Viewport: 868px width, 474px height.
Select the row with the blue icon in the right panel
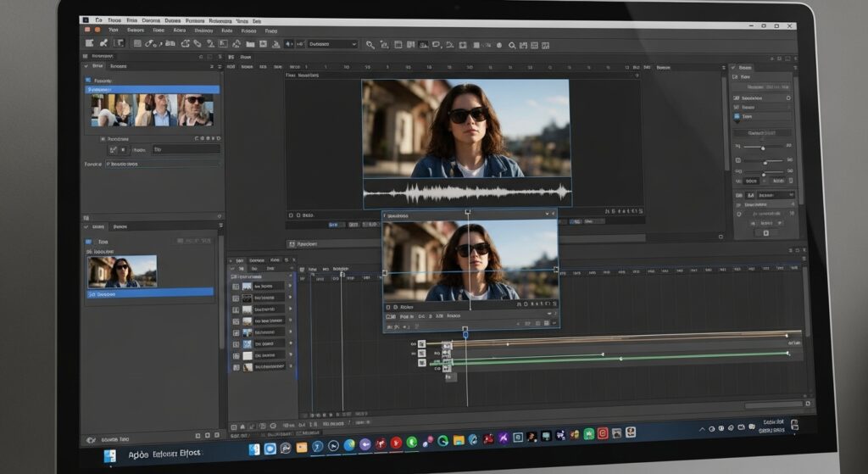point(762,117)
